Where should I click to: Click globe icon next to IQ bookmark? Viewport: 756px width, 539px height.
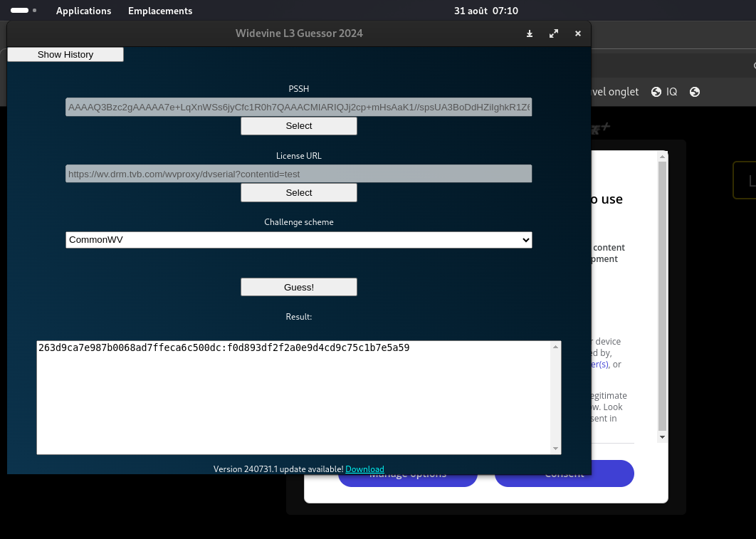pos(656,92)
